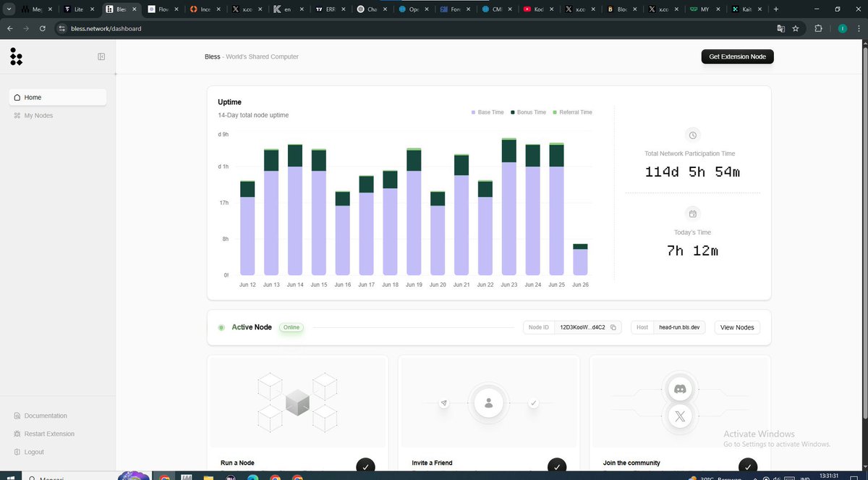This screenshot has width=868, height=480.
Task: Open My Nodes in the sidebar
Action: point(58,115)
